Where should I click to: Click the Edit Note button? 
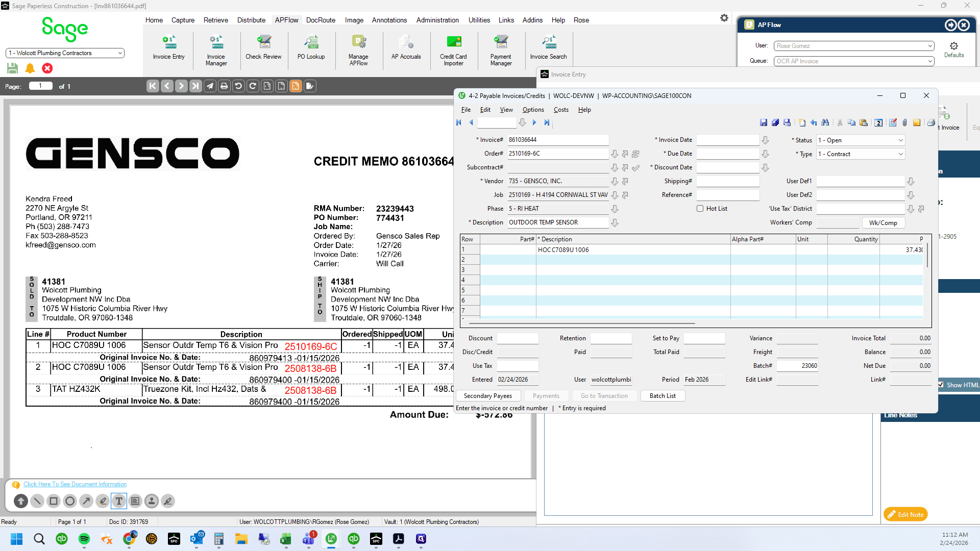pyautogui.click(x=905, y=514)
